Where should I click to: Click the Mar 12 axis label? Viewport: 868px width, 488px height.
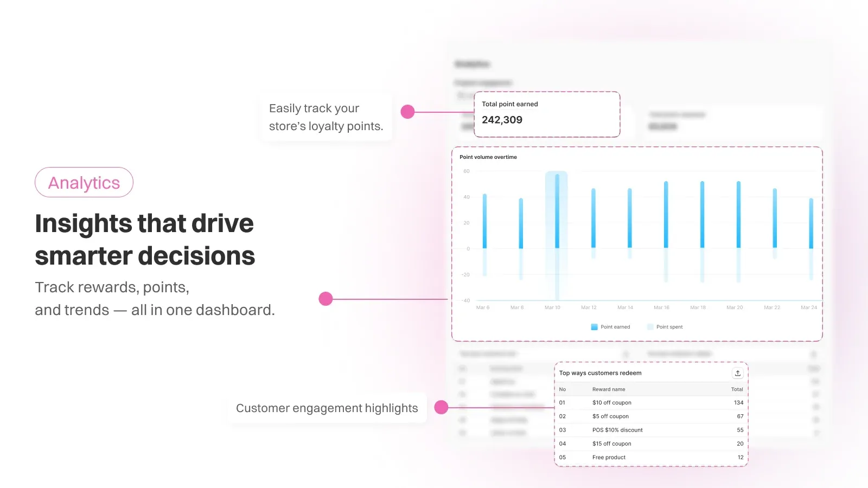click(589, 307)
